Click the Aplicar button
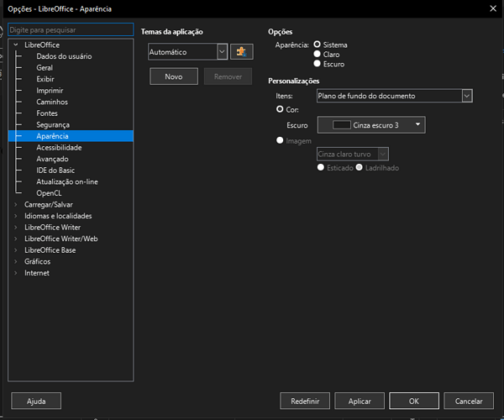This screenshot has height=420, width=504. [x=360, y=401]
